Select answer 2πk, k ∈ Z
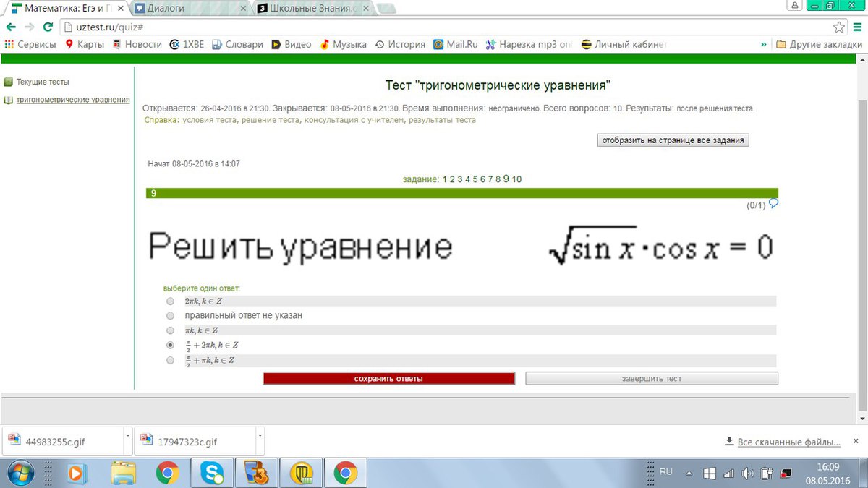 [x=170, y=301]
